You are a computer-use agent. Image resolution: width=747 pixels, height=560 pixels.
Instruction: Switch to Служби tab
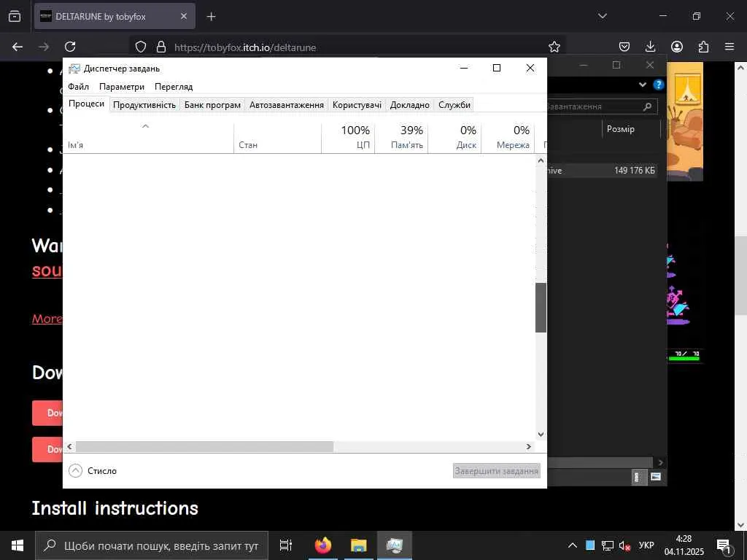454,105
